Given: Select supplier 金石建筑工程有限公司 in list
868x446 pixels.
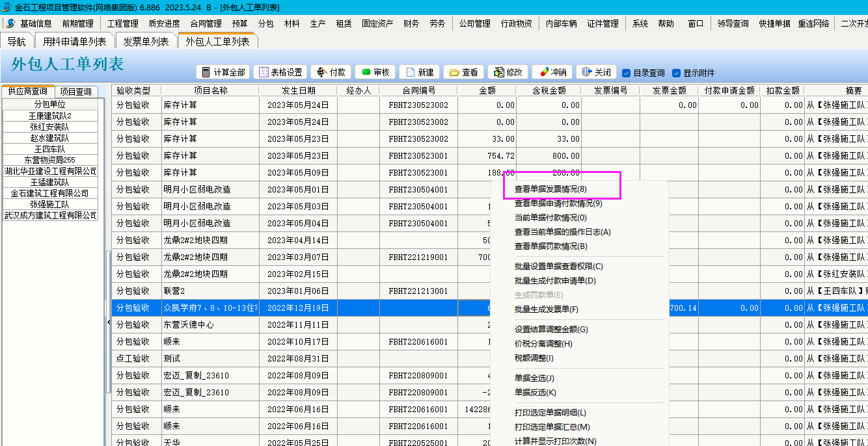Looking at the screenshot, I should pyautogui.click(x=50, y=193).
